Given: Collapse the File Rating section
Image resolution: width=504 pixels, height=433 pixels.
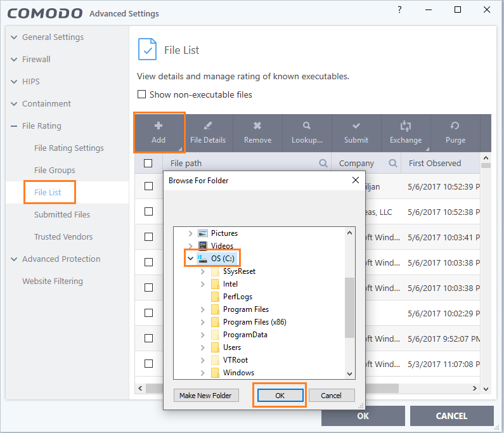Looking at the screenshot, I should point(14,126).
